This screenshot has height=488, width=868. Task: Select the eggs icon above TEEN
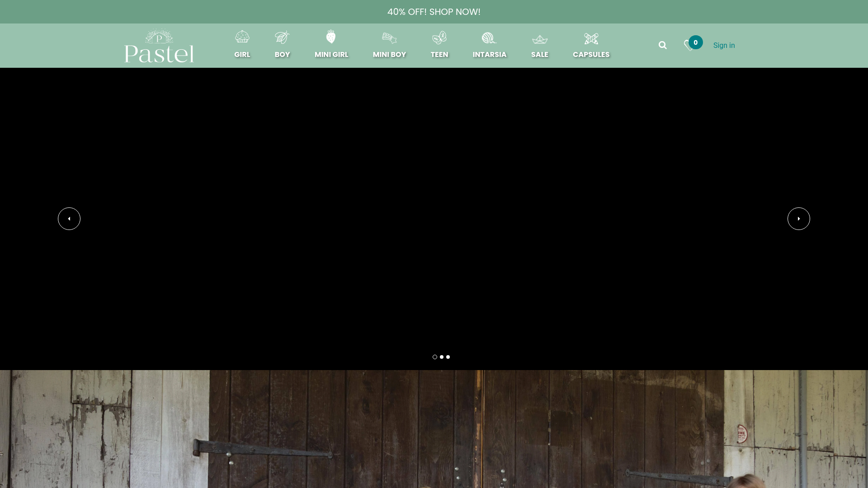439,38
